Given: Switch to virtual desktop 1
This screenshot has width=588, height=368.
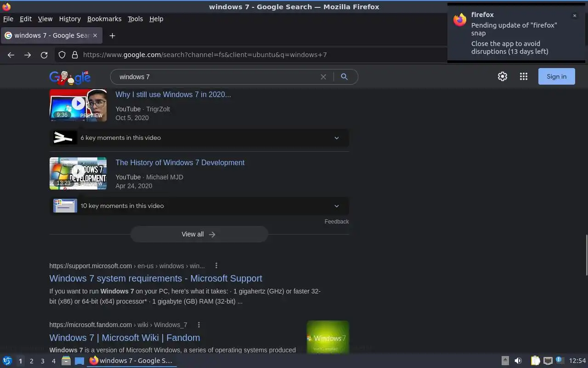Looking at the screenshot, I should click(20, 361).
